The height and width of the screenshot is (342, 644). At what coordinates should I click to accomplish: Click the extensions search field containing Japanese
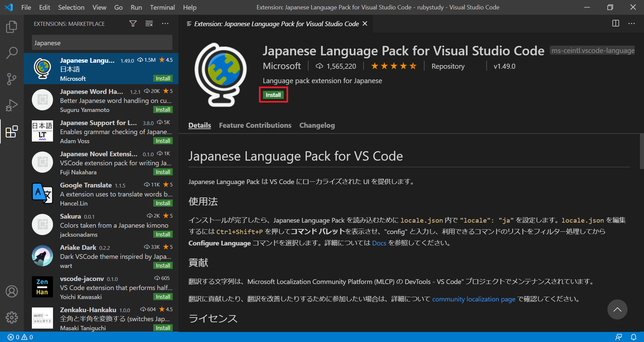(x=102, y=43)
